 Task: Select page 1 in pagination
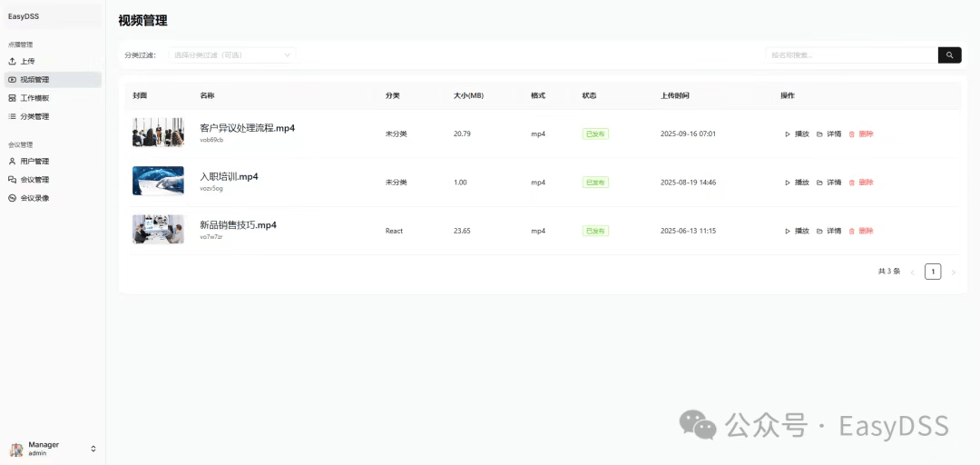click(932, 272)
